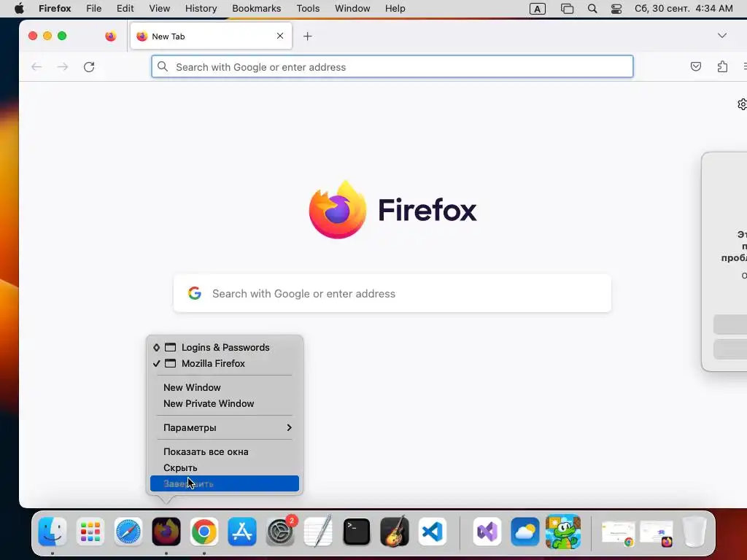The width and height of the screenshot is (747, 560).
Task: Open GarageBand from the dock
Action: click(x=395, y=532)
